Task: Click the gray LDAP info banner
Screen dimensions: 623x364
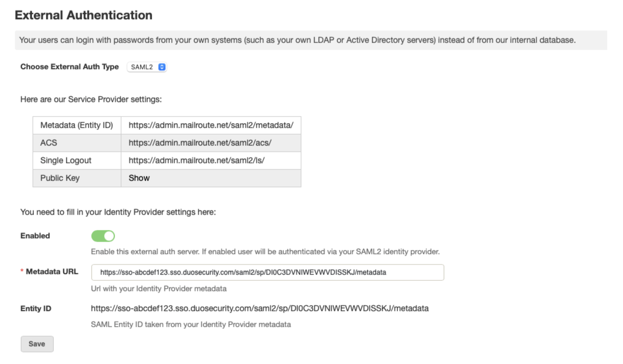Action: coord(311,40)
